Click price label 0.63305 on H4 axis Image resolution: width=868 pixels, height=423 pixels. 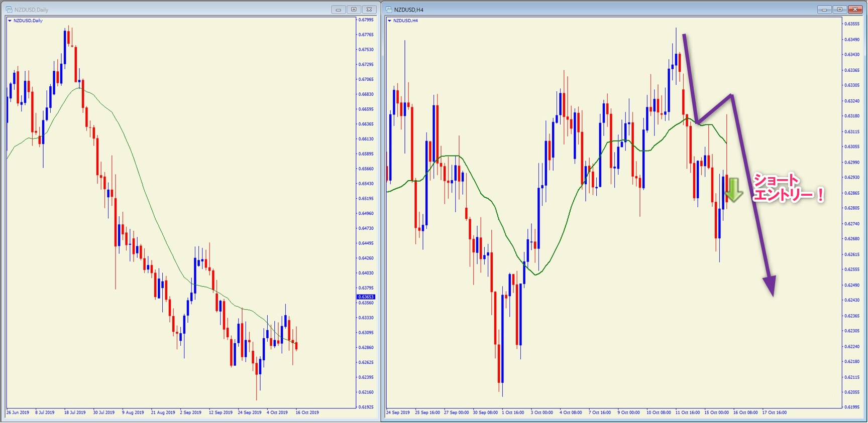[x=852, y=85]
